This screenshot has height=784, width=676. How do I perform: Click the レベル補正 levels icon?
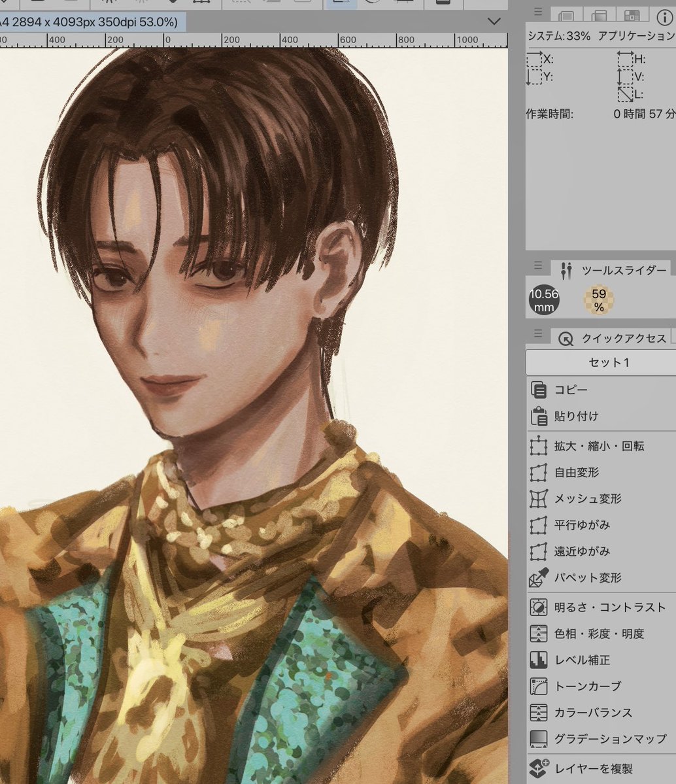point(539,660)
